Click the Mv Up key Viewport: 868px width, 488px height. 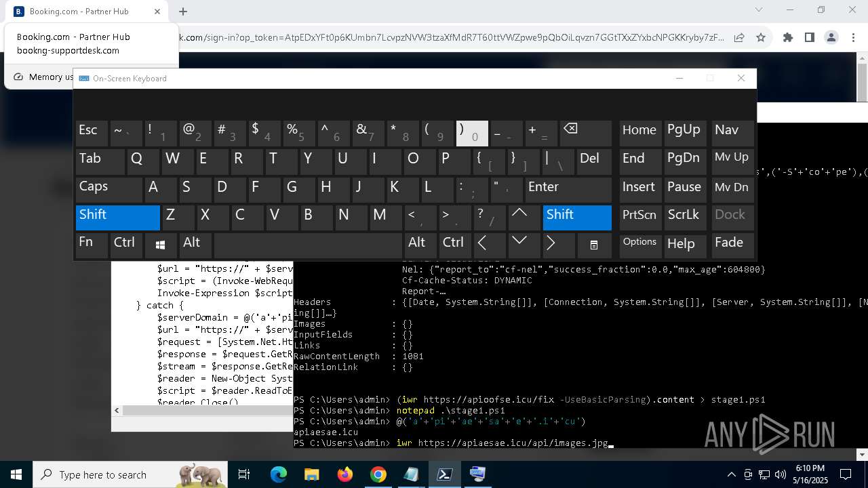pos(732,161)
